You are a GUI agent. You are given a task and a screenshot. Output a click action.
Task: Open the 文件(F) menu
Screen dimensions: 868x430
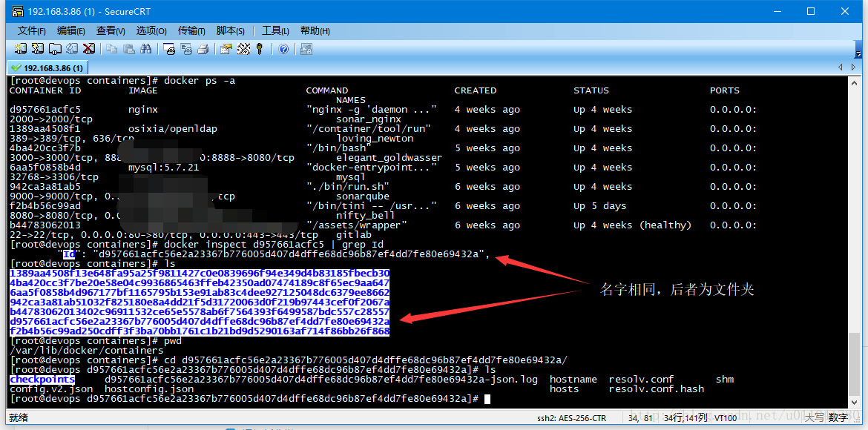[32, 31]
